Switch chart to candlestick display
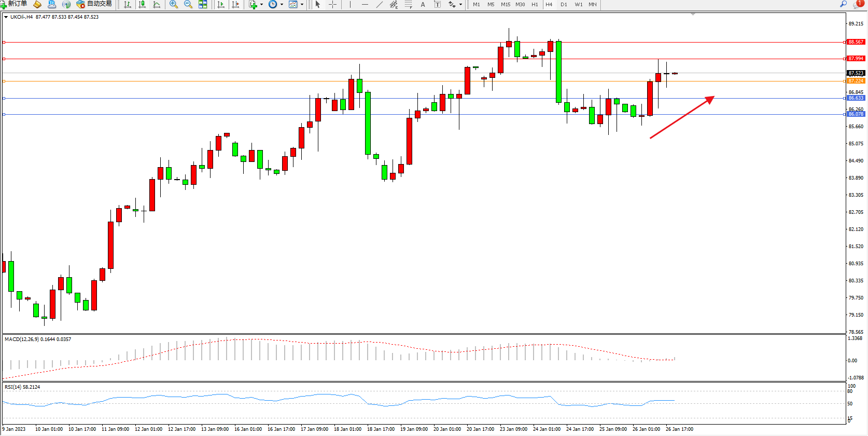 142,4
